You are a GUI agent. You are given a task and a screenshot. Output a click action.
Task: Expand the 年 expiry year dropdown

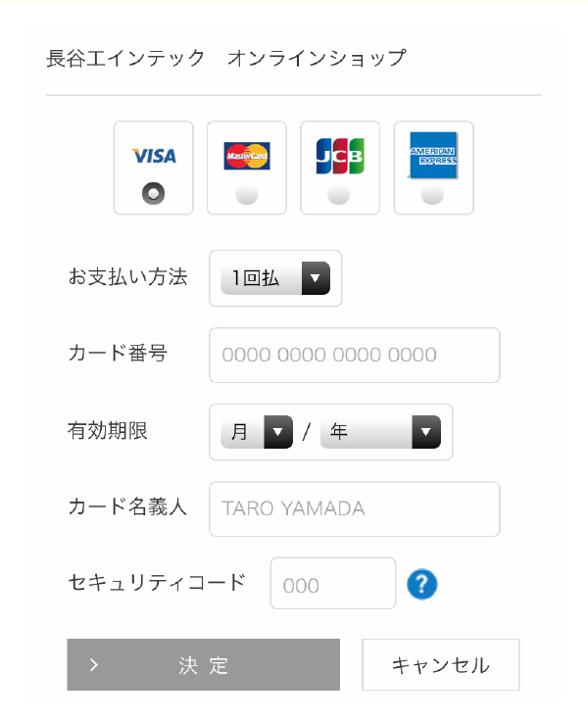click(x=380, y=432)
